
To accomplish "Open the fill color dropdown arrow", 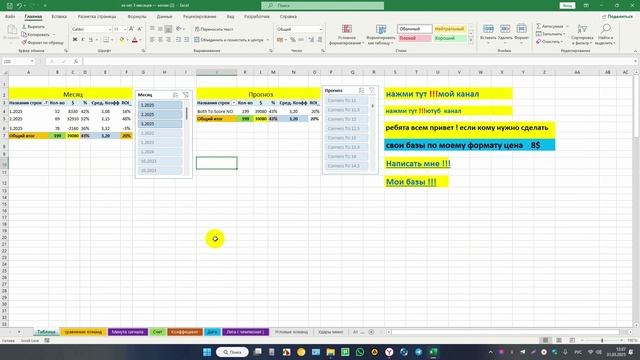I will pos(127,40).
